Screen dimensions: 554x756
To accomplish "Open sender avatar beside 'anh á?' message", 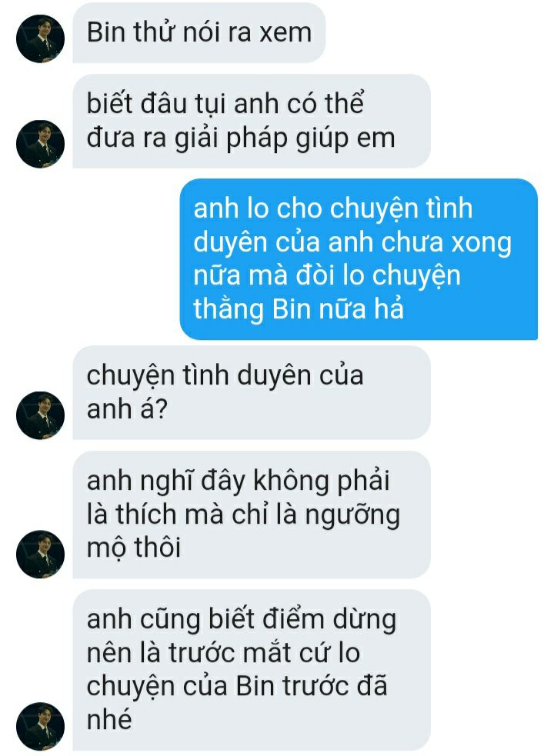I will pos(40,415).
